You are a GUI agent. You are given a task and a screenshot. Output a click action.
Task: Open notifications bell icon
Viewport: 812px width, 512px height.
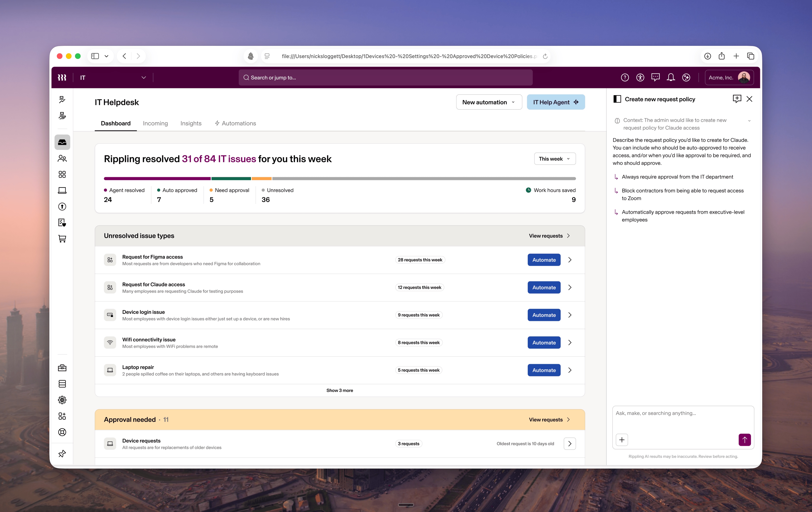[x=671, y=78]
